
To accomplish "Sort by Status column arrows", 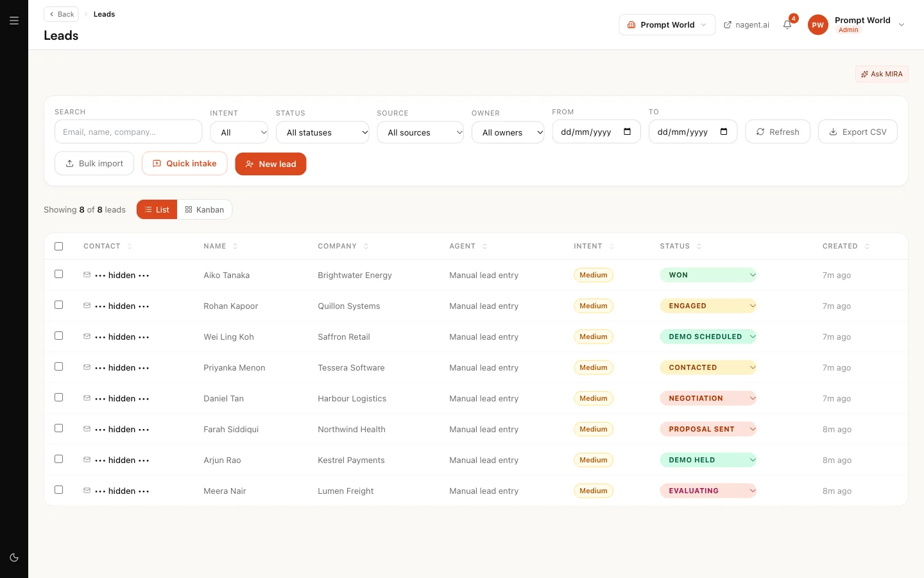I will (699, 246).
